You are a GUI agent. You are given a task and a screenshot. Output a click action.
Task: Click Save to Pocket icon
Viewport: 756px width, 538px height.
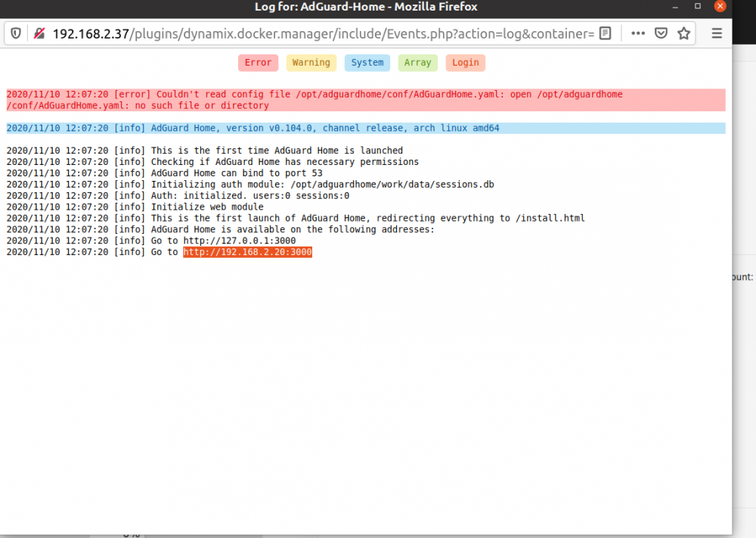pos(661,33)
